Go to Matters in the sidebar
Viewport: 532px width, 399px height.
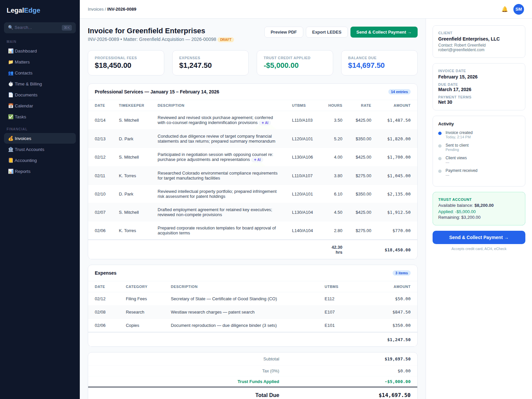point(40,62)
